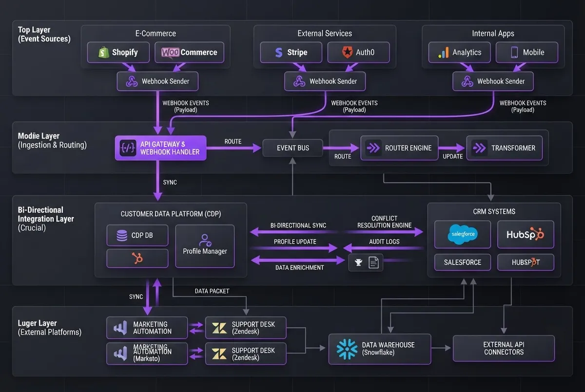
Task: Click the HUBSPOT text label box
Action: coord(526,262)
